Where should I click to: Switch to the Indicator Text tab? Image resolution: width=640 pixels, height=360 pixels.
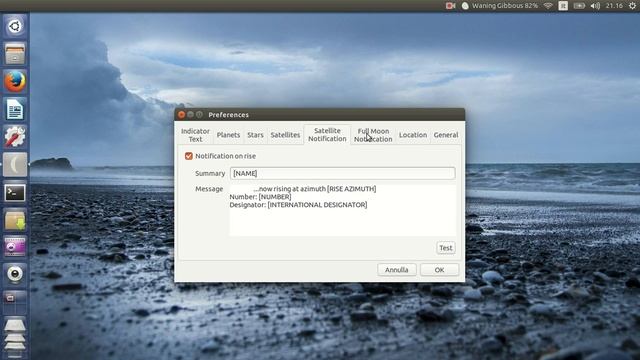(x=195, y=135)
